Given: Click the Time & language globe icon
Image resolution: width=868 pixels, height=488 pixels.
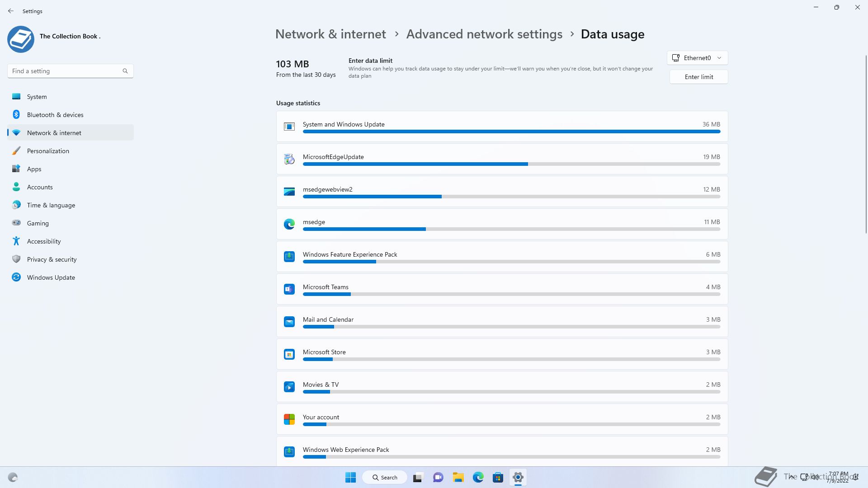Looking at the screenshot, I should (16, 205).
